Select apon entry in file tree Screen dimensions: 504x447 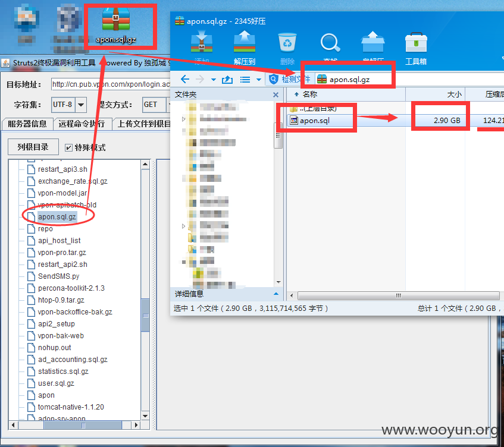(x=46, y=395)
